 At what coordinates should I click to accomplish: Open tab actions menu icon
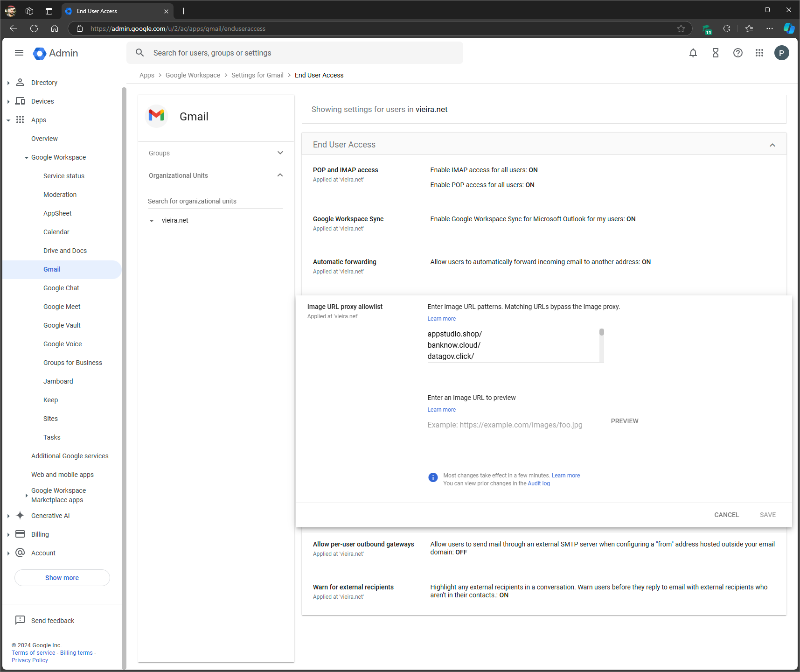(x=49, y=11)
